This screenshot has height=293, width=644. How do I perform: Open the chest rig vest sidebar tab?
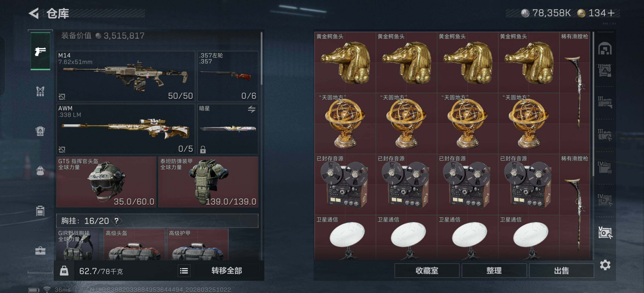pos(40,91)
